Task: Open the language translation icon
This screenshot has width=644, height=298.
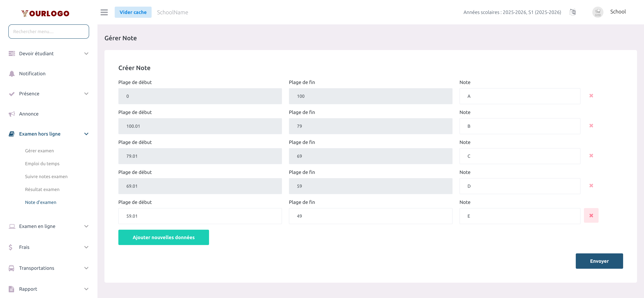Action: tap(572, 12)
